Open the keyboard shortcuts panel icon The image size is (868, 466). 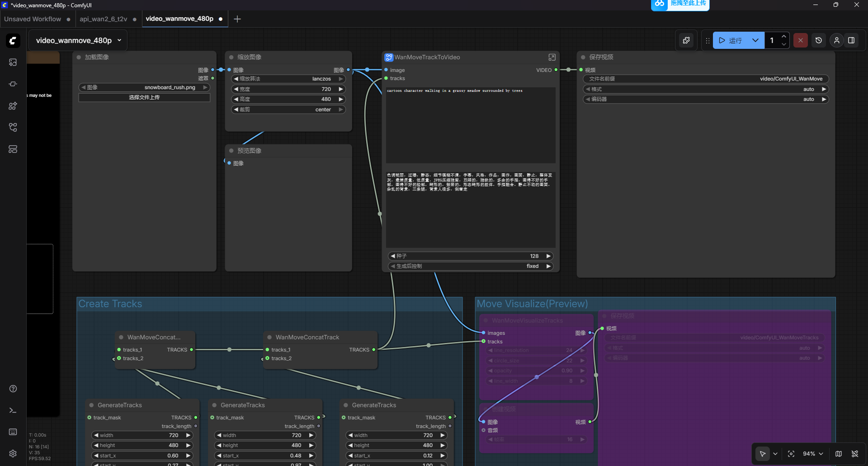[13, 432]
